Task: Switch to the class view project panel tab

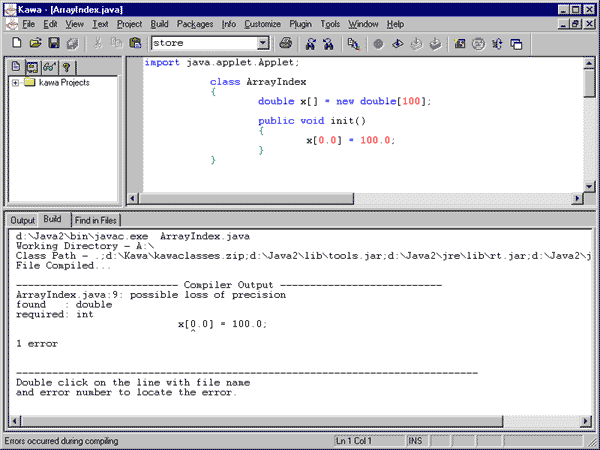Action: 32,68
